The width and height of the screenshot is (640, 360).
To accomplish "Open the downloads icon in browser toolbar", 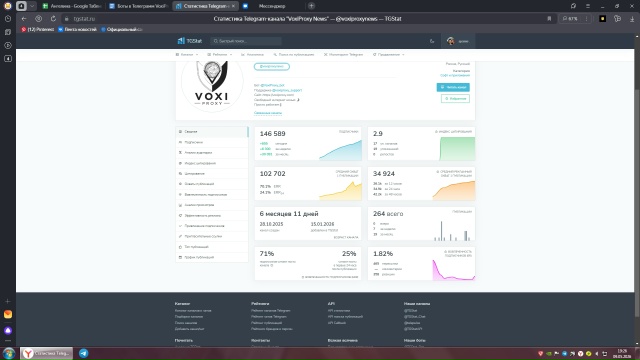I will pos(632,19).
